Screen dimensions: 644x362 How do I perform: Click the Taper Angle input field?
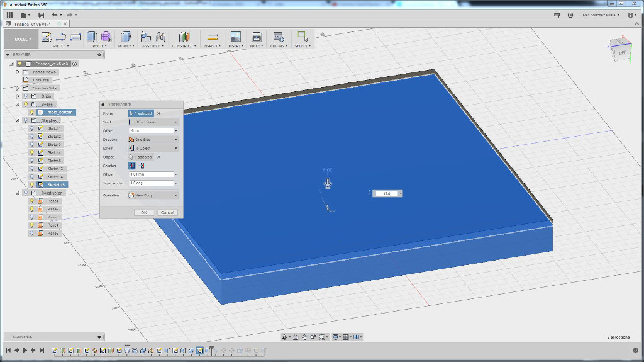pos(152,183)
